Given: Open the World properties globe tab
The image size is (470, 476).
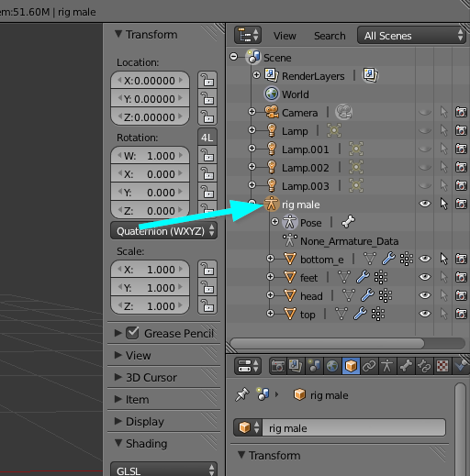Looking at the screenshot, I should tap(332, 366).
